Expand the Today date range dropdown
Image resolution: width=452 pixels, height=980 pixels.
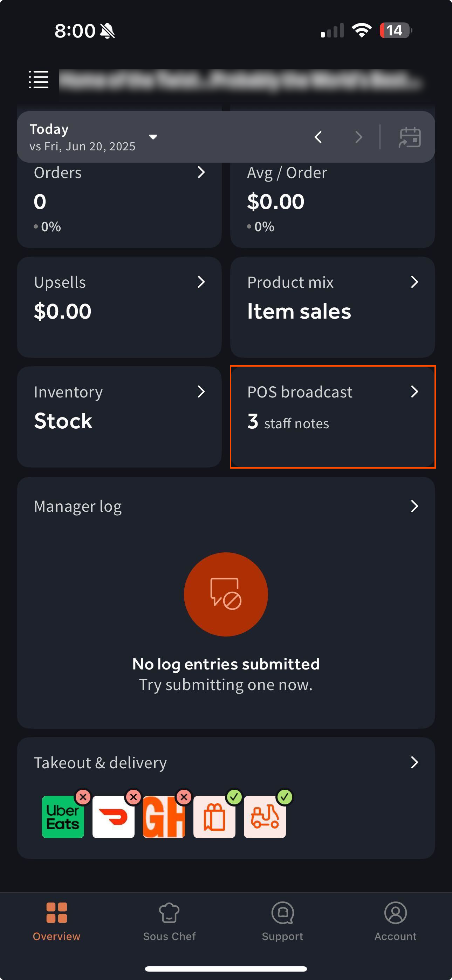coord(153,137)
